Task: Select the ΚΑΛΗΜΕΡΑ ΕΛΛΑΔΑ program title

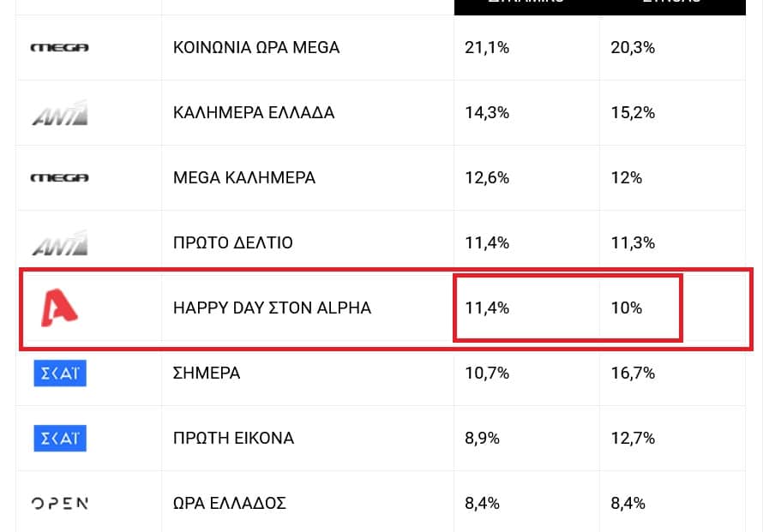Action: click(254, 113)
